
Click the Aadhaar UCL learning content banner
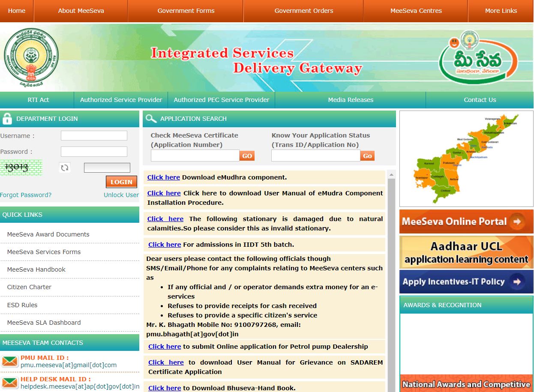pyautogui.click(x=466, y=251)
